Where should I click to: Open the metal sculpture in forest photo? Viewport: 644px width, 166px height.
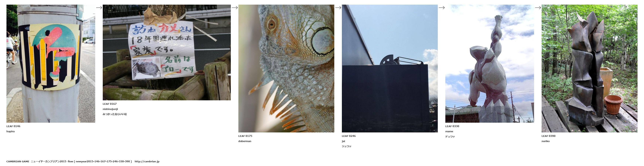click(589, 68)
